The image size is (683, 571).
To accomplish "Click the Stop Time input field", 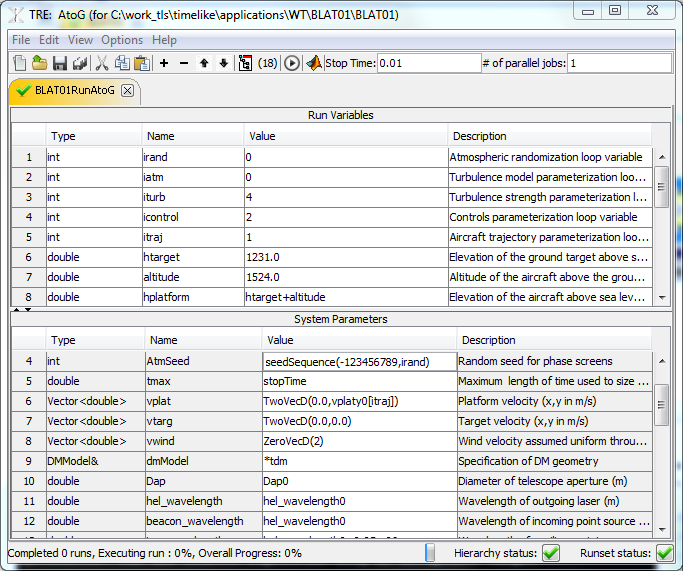I will (x=429, y=63).
